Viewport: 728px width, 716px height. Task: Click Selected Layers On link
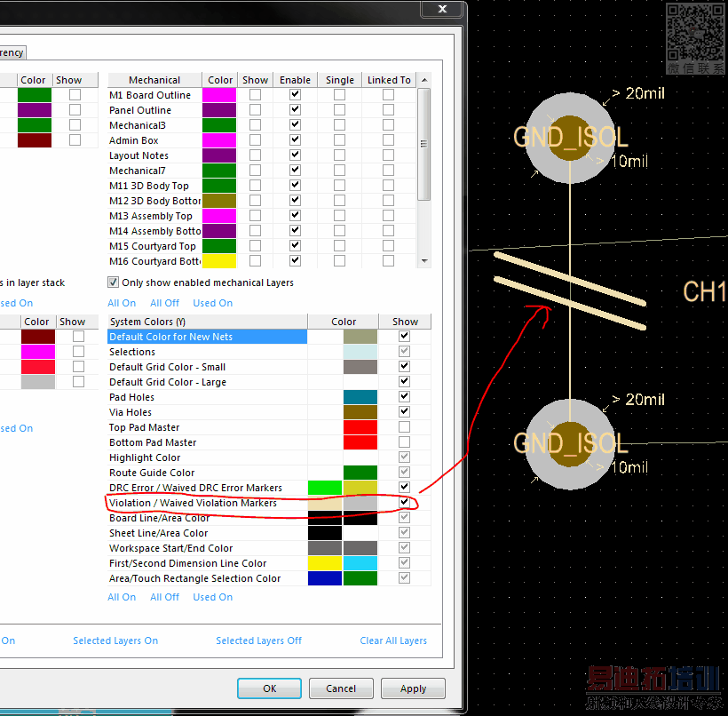pos(115,640)
